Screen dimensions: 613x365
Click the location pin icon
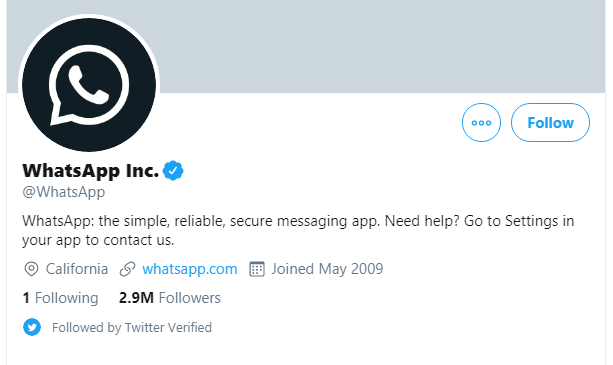[x=31, y=269]
